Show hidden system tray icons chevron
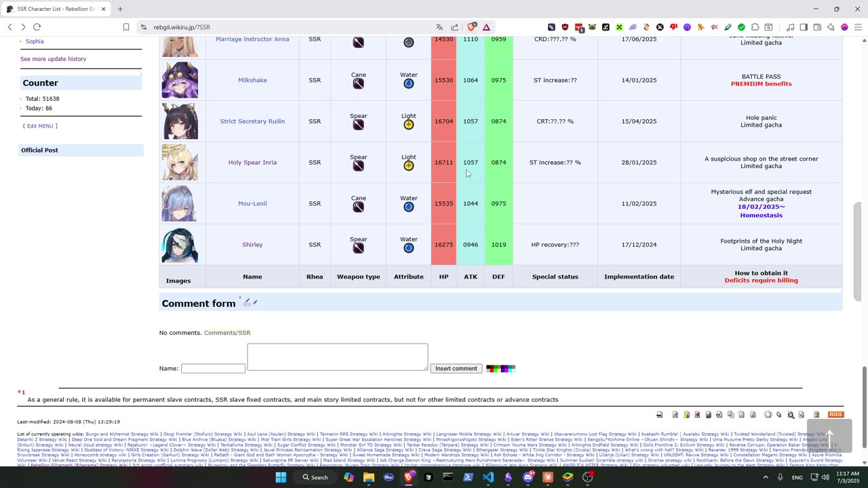Screen dimensions: 868x488 click(766, 477)
